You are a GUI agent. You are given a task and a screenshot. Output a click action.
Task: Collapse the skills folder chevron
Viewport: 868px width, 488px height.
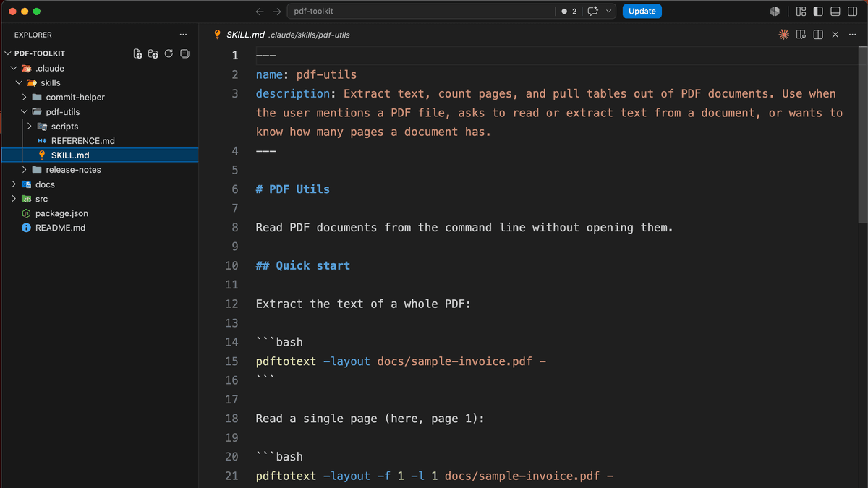(20, 82)
